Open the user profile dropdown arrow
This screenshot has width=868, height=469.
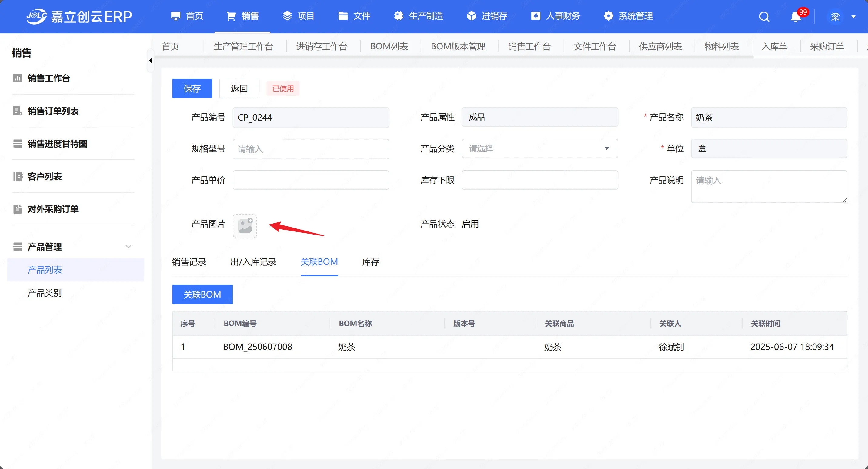point(853,16)
